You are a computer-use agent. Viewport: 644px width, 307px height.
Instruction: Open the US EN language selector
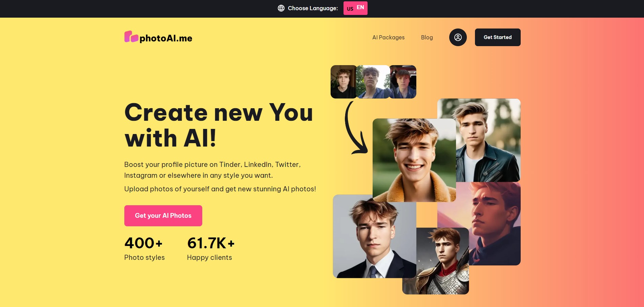(x=355, y=8)
